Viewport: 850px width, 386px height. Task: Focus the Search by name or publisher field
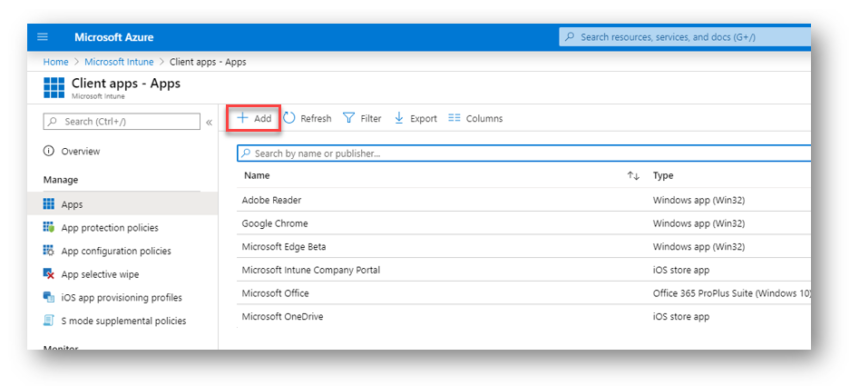pos(524,153)
